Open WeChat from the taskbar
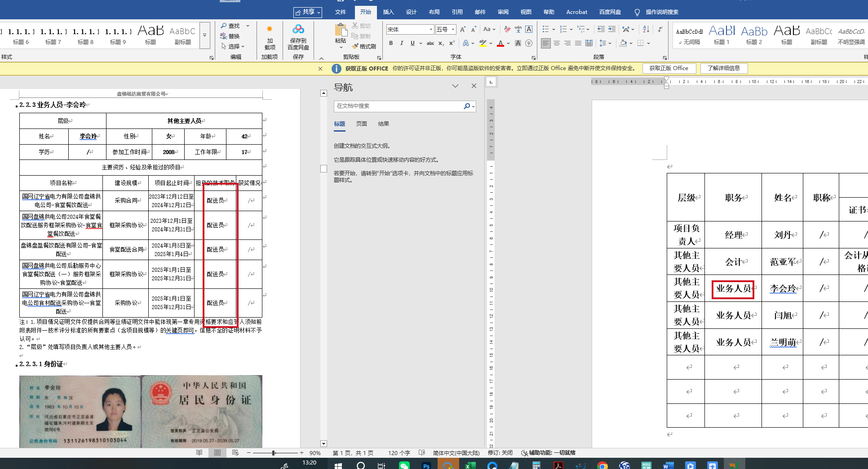 point(404,465)
